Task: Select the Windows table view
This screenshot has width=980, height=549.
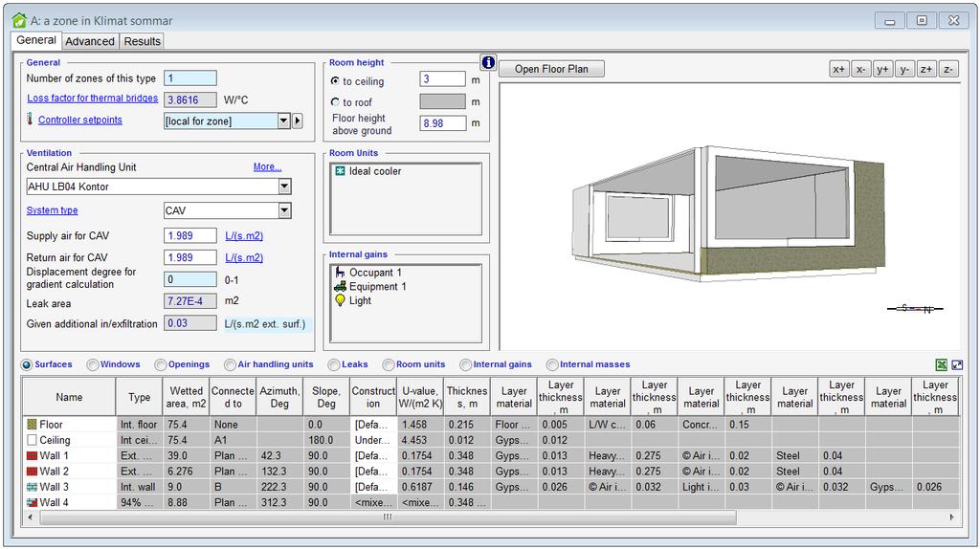Action: [x=93, y=364]
